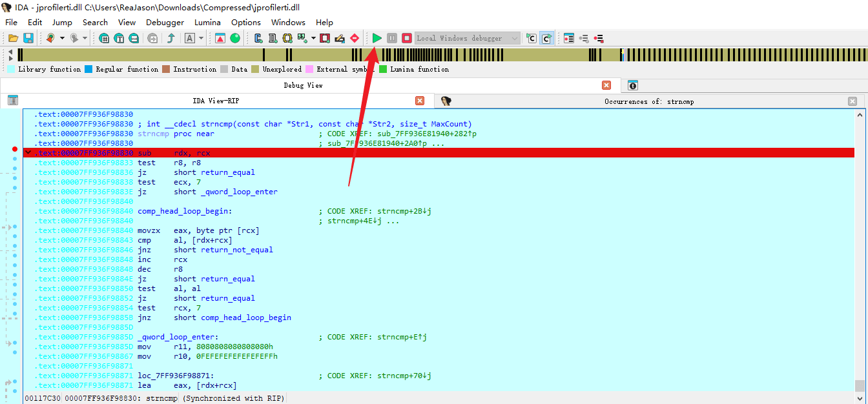Click the first boxed C debugger icon

tap(531, 38)
